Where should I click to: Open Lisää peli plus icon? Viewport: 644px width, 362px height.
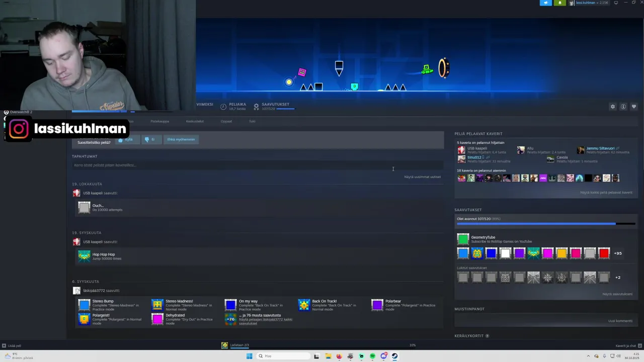[x=4, y=345]
